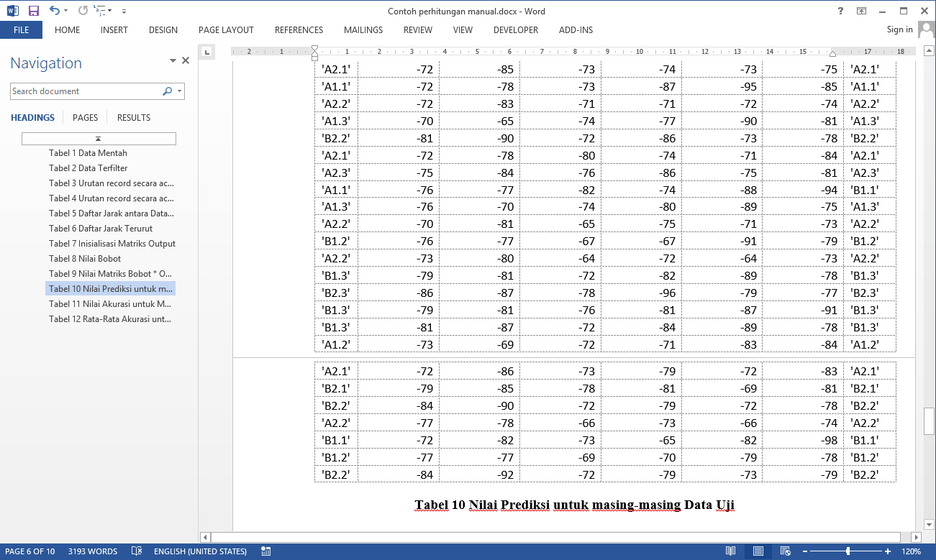
Task: Switch to PAGES tab in Navigation
Action: pos(85,118)
